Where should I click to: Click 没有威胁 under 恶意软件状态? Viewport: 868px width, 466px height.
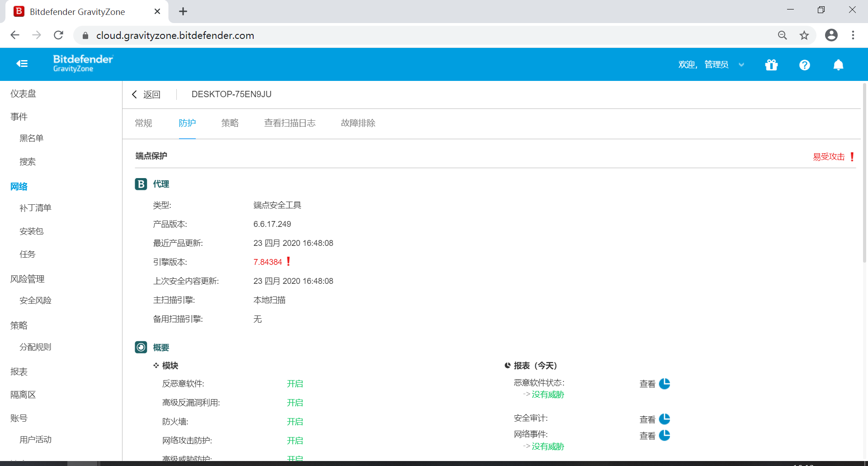coord(548,395)
